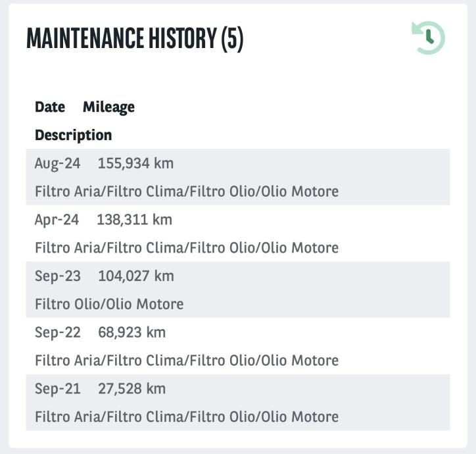
Task: Click the description under the Sep-21 entry
Action: pos(187,417)
